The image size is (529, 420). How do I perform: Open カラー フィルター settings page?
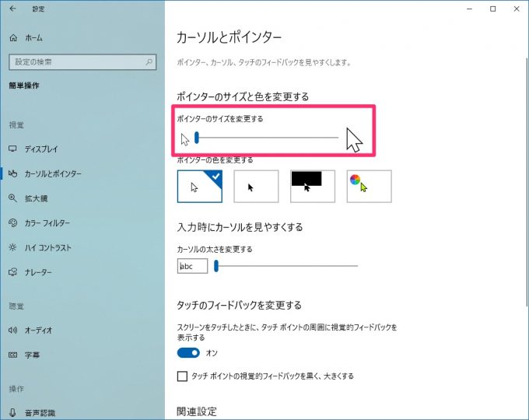(x=47, y=223)
